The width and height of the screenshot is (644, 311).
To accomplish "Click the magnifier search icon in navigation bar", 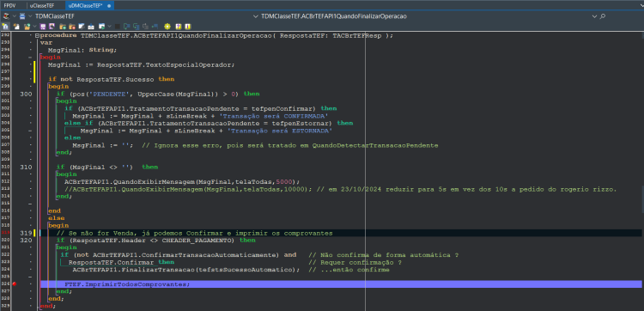I will point(603,16).
